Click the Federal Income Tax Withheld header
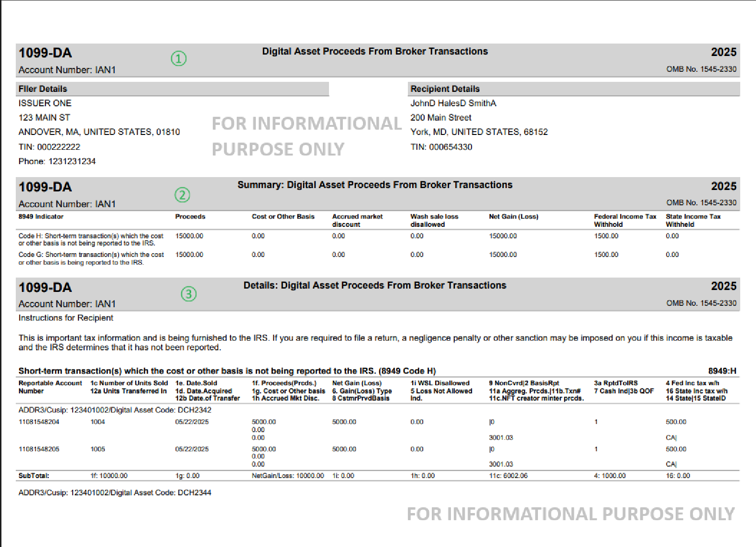Image resolution: width=756 pixels, height=547 pixels. (625, 220)
